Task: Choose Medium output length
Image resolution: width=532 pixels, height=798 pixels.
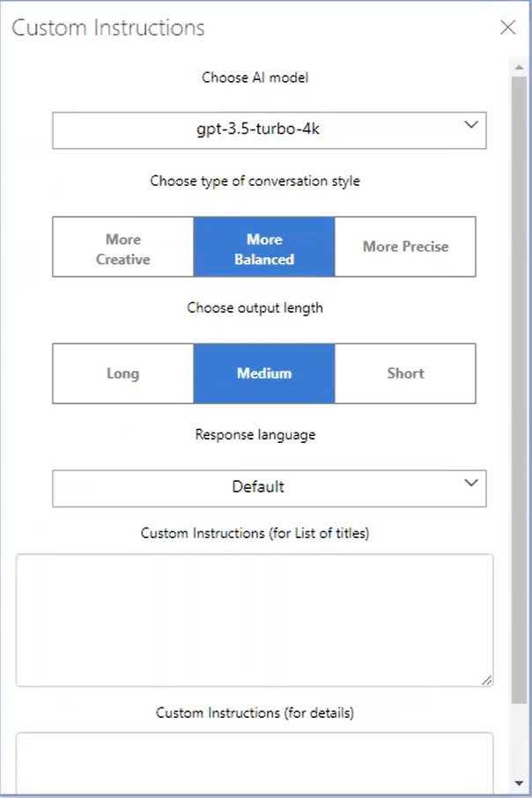Action: pyautogui.click(x=264, y=373)
